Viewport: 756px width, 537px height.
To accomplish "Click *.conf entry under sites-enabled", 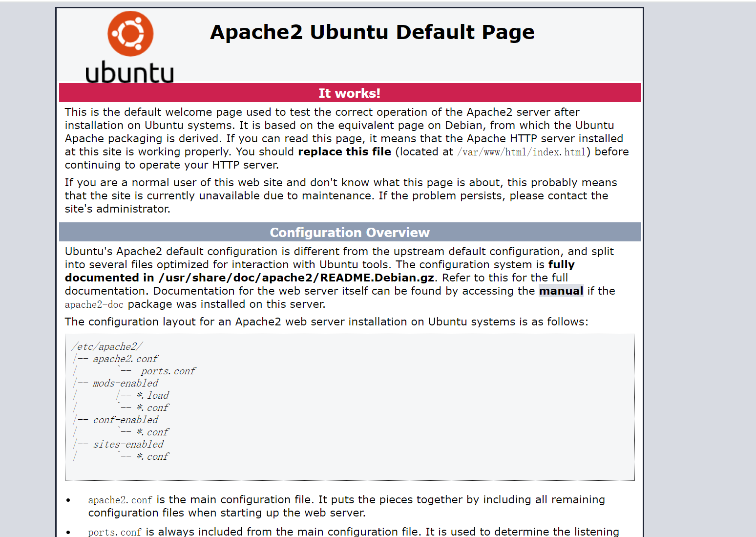I will tap(153, 457).
